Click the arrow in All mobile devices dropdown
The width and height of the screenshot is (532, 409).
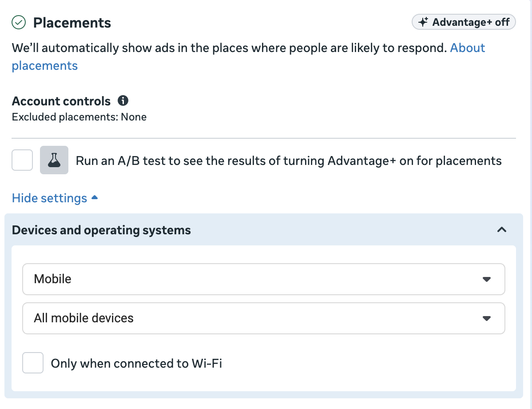(487, 318)
